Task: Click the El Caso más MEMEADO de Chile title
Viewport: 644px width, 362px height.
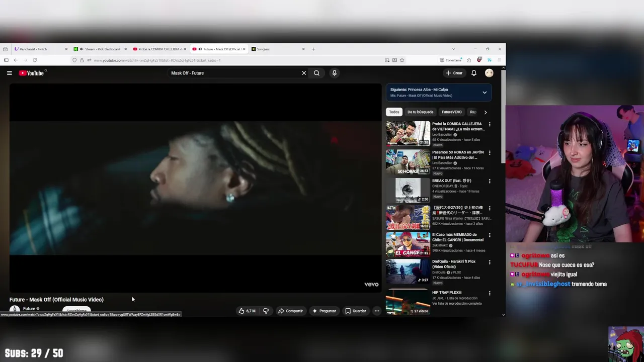Action: [x=457, y=237]
